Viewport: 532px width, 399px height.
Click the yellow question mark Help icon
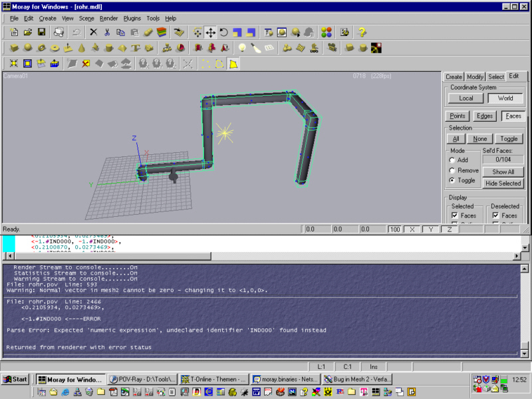(x=362, y=32)
